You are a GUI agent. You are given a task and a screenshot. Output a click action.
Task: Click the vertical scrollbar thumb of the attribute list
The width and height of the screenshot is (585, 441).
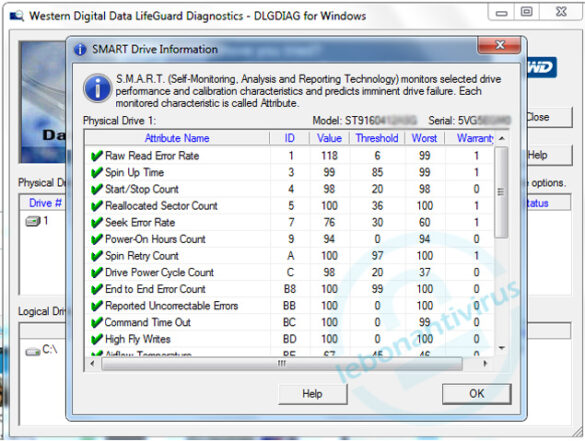501,192
